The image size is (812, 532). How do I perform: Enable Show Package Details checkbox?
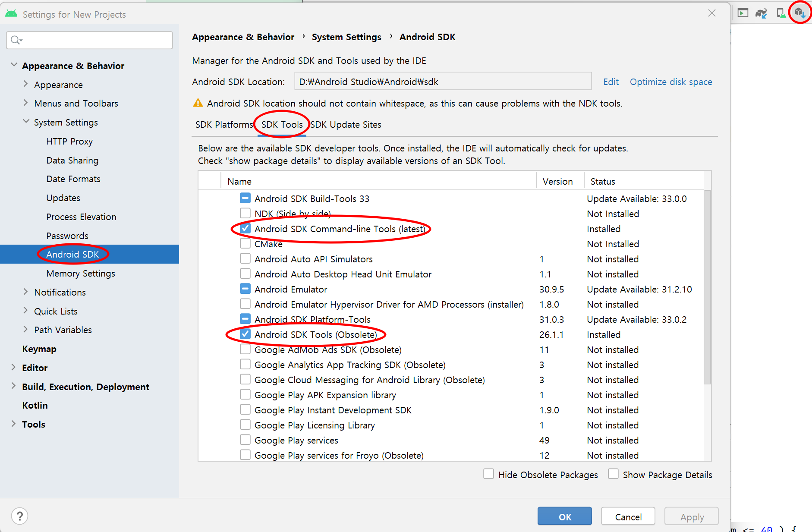point(613,474)
